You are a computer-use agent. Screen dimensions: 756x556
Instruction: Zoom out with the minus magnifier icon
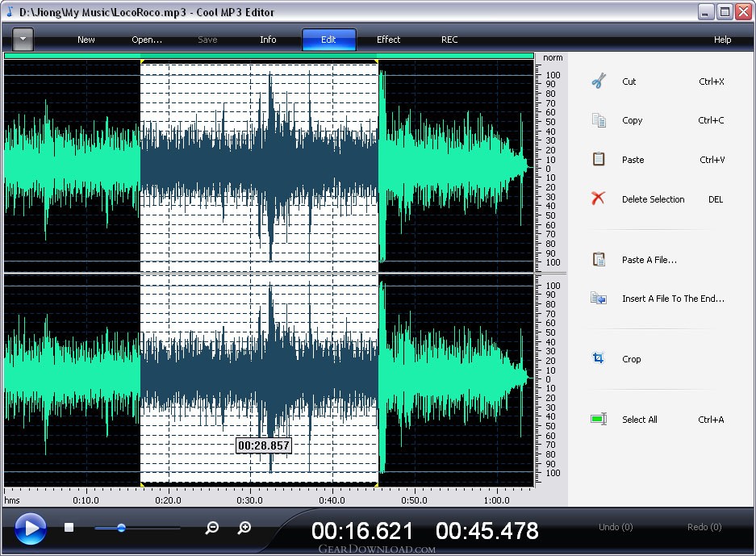[212, 528]
